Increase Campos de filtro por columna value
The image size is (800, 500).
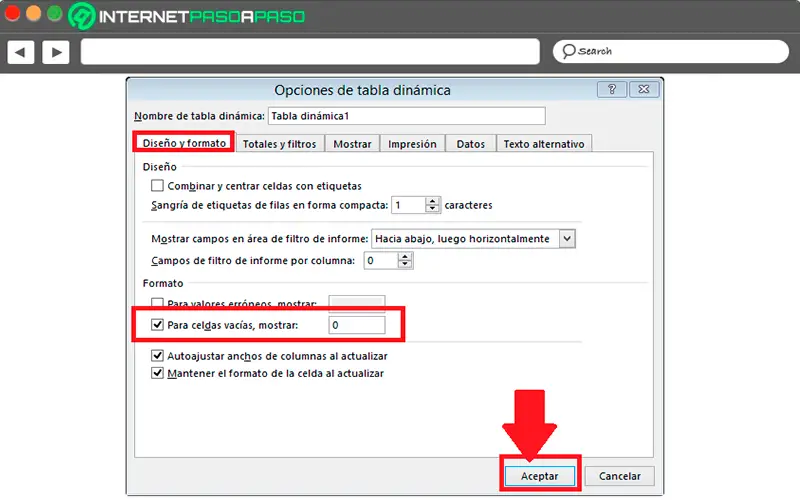(x=405, y=257)
